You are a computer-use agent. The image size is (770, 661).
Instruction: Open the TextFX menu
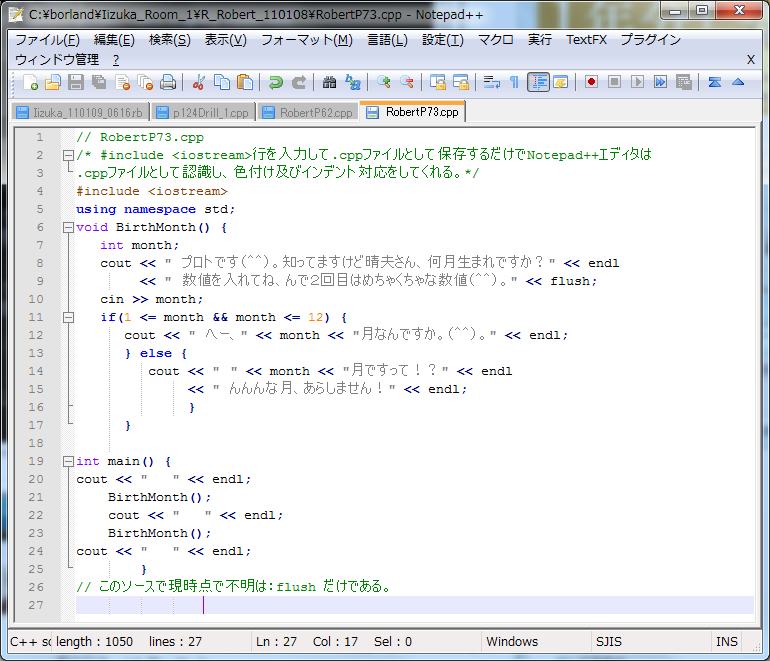[x=586, y=40]
